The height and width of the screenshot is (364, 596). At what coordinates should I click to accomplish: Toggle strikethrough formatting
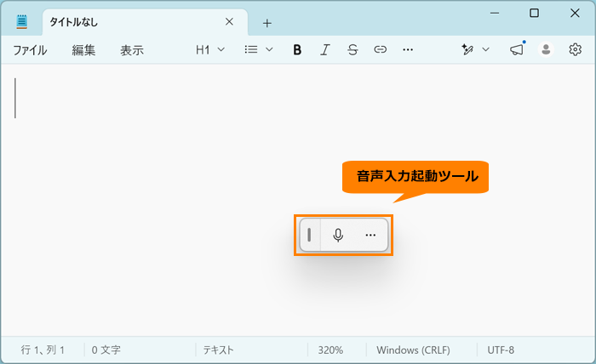point(352,49)
